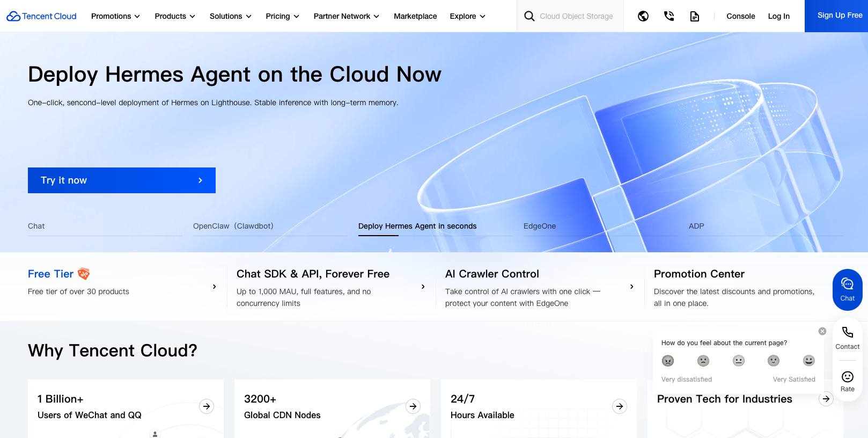This screenshot has width=868, height=438.
Task: Click arrow on Proven Tech for Industries card
Action: pos(826,399)
